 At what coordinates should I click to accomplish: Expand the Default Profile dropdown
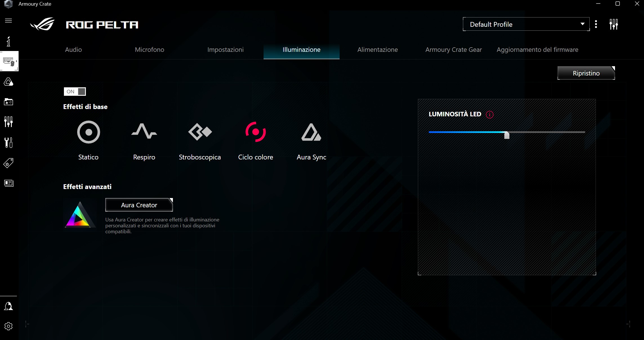pyautogui.click(x=526, y=24)
